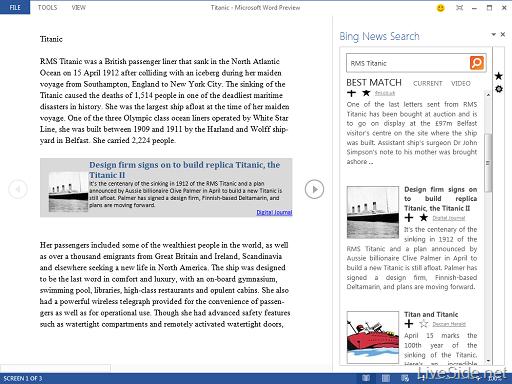Toggle favorite star on Design firm article

(x=424, y=218)
